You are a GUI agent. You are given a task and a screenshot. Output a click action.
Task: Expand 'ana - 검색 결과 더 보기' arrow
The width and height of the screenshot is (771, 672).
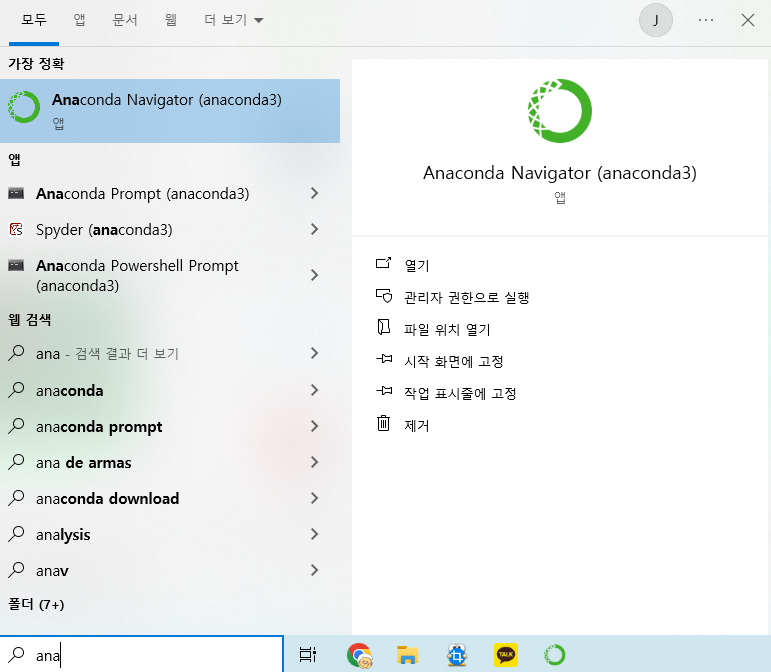315,353
